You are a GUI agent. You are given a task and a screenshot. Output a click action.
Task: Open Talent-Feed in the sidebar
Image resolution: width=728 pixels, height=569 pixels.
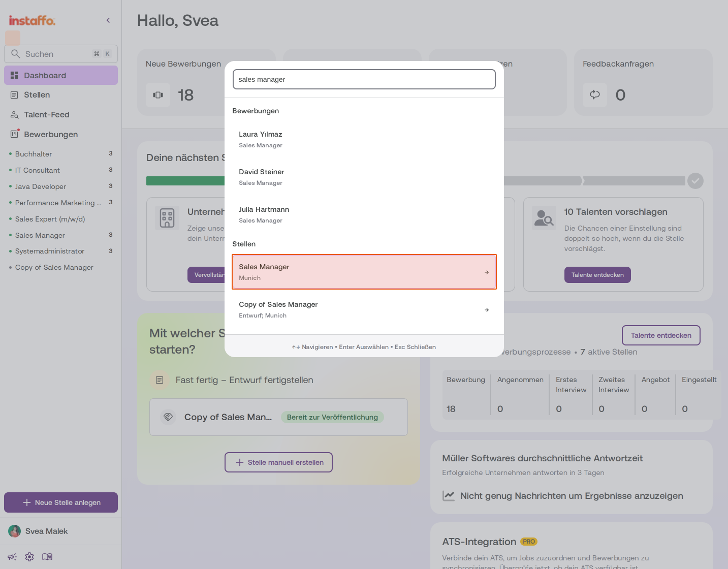(x=61, y=115)
